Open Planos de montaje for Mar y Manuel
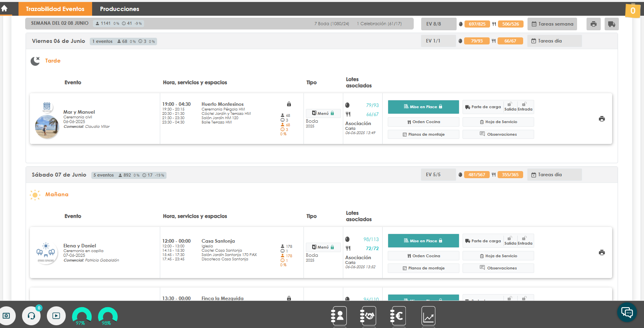Viewport: 644px width, 328px height. click(x=424, y=135)
